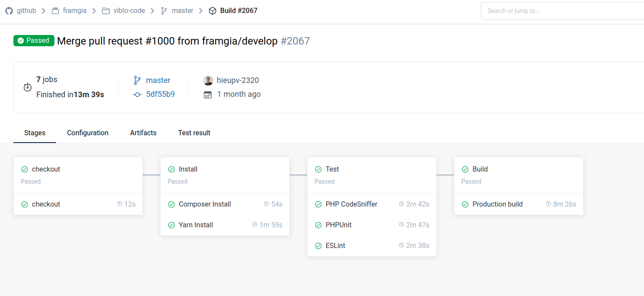
Task: Click the commit icon beside 5df55b9
Action: (137, 95)
